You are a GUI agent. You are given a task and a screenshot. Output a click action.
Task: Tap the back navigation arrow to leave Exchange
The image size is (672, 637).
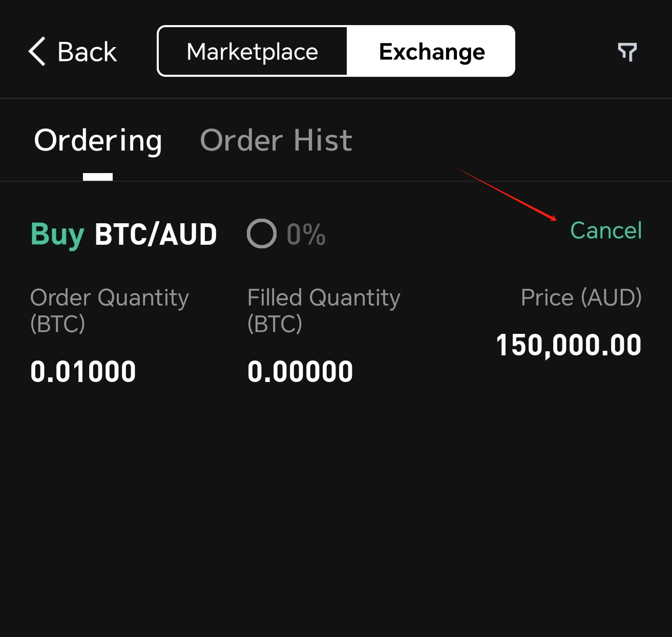[35, 51]
